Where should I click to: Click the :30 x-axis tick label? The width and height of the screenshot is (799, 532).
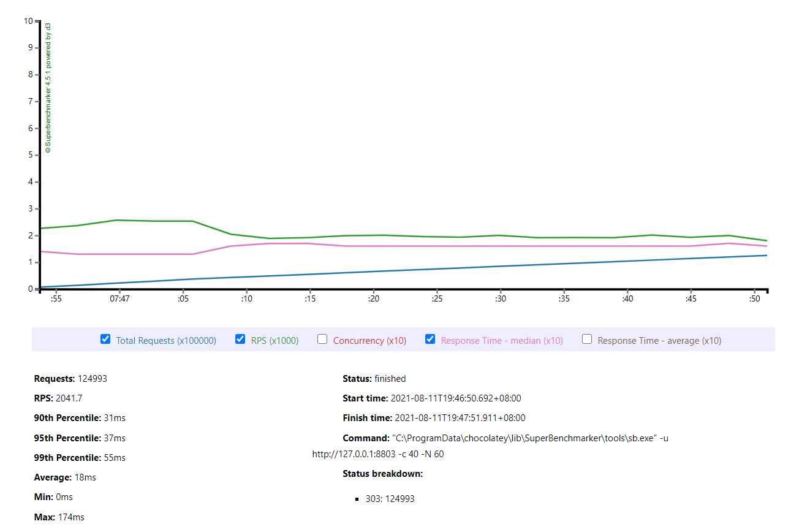pos(500,299)
